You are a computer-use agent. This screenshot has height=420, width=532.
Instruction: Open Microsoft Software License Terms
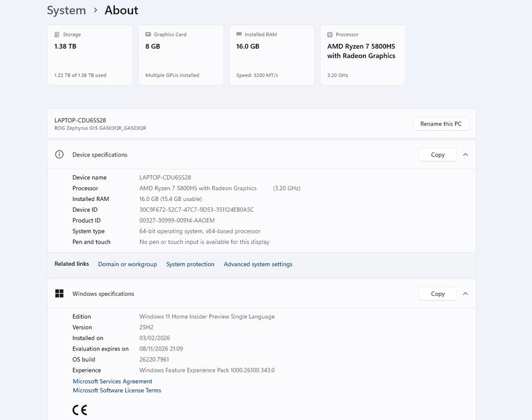[x=117, y=390]
